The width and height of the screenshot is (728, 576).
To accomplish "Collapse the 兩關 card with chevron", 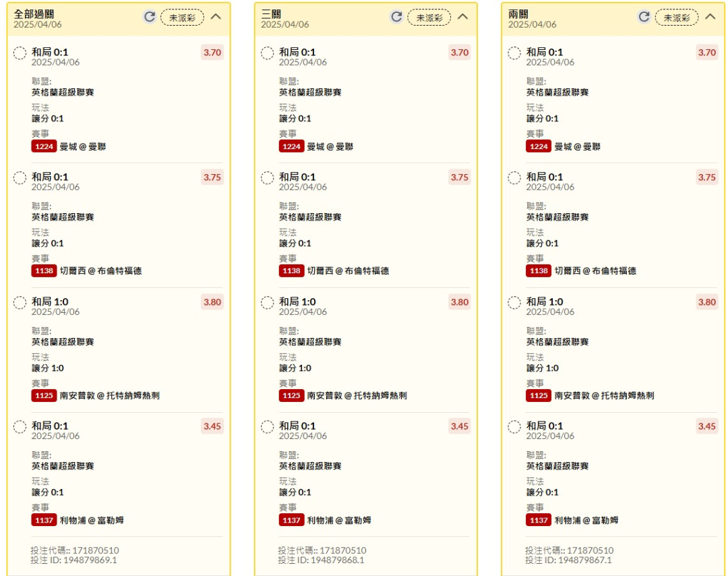I will pyautogui.click(x=710, y=17).
